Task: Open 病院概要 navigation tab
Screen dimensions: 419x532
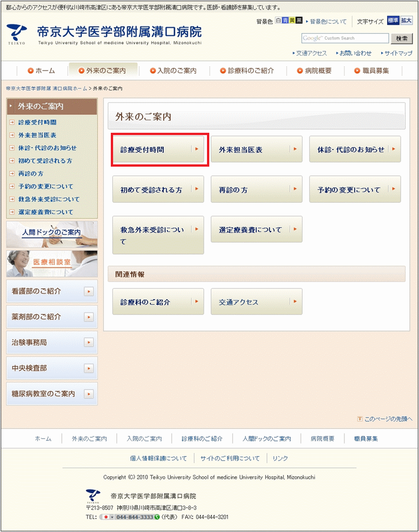Action: [x=315, y=71]
